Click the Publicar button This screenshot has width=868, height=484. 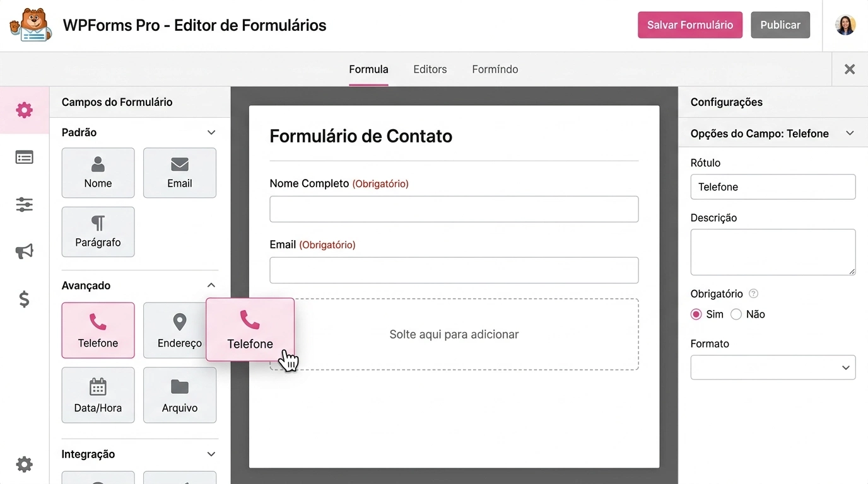(x=780, y=25)
